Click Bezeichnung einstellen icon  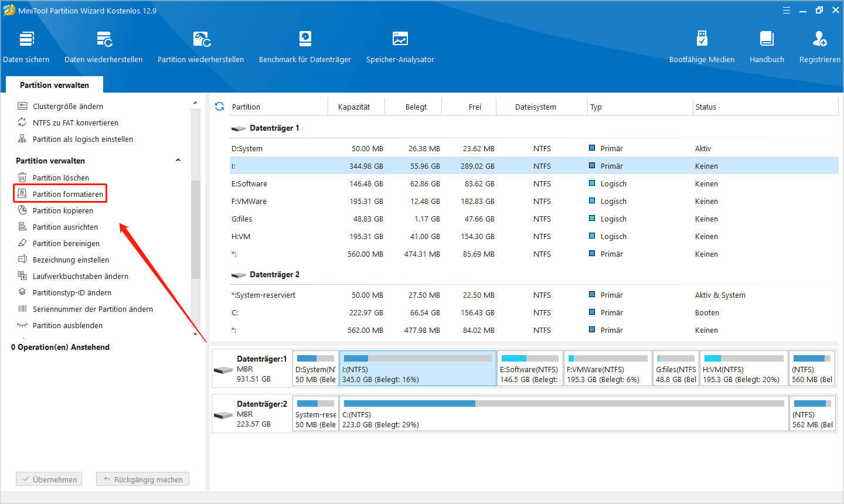[x=22, y=259]
